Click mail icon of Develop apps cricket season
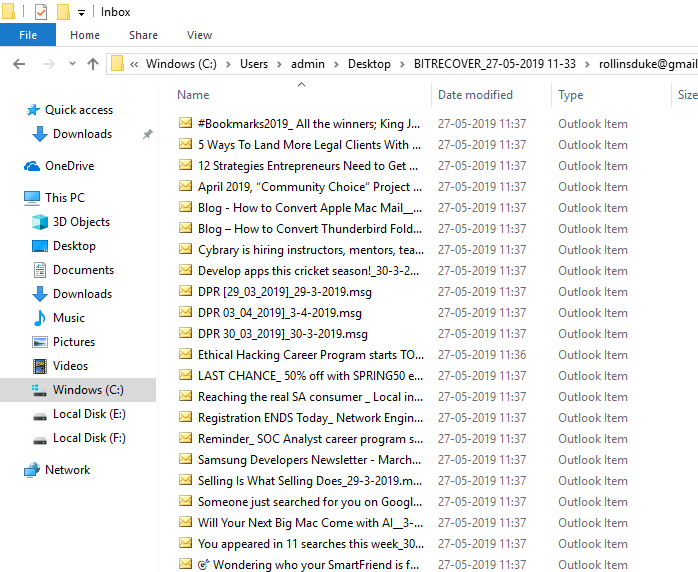 tap(186, 269)
